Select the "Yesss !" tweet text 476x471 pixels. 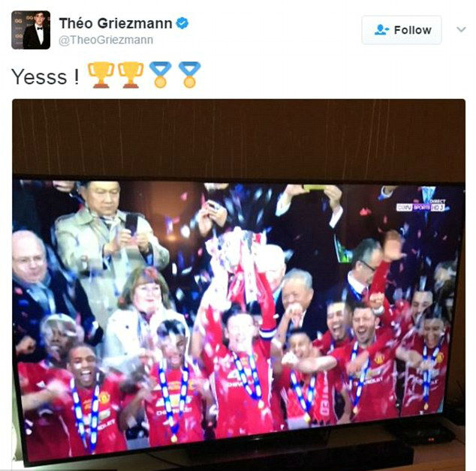point(45,76)
